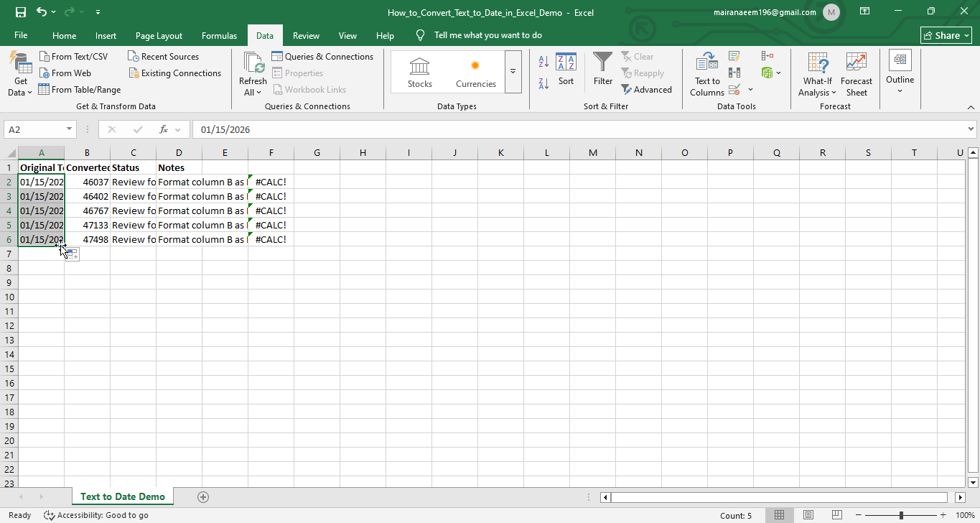
Task: Open Data Validation
Action: coord(734,90)
